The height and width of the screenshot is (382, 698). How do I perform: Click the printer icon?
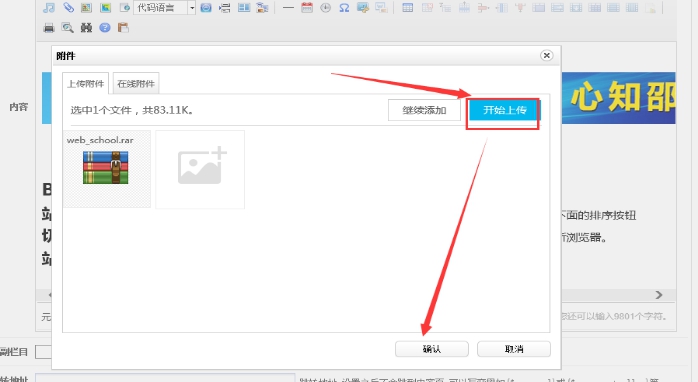(x=49, y=28)
